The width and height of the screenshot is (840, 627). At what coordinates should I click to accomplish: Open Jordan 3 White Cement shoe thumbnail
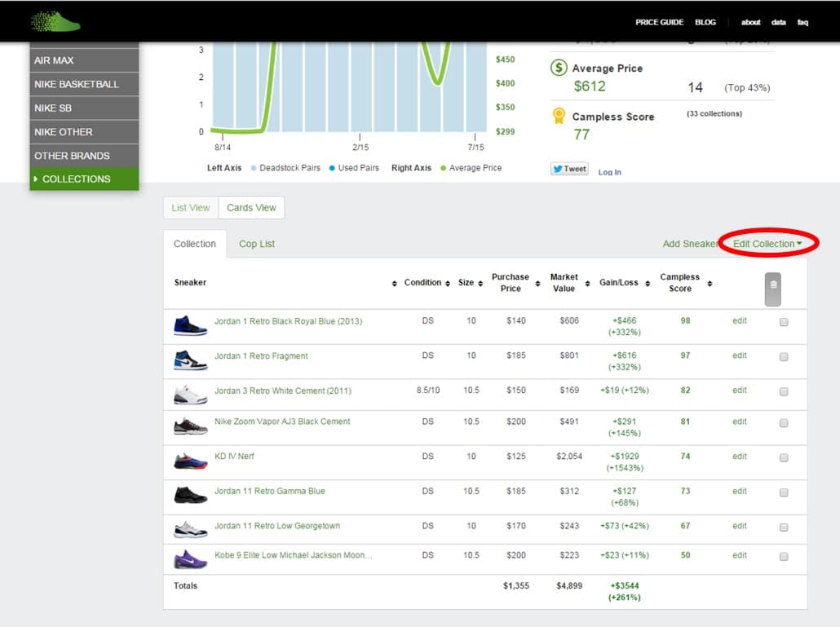pos(190,395)
